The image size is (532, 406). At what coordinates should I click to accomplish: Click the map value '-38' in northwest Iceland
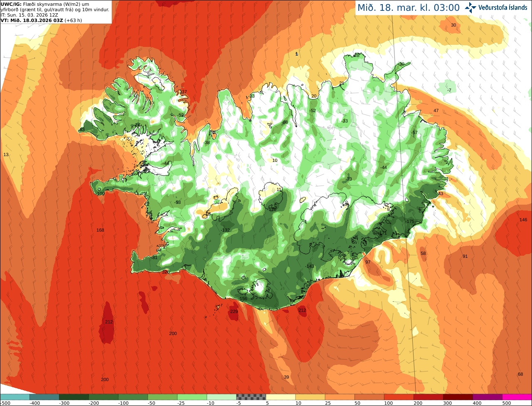click(207, 142)
